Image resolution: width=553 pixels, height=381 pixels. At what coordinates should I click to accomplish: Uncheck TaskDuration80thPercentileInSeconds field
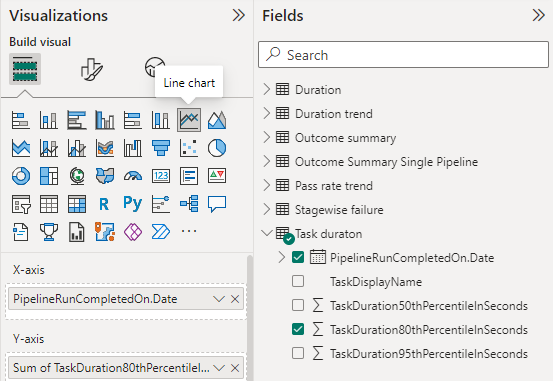[298, 329]
